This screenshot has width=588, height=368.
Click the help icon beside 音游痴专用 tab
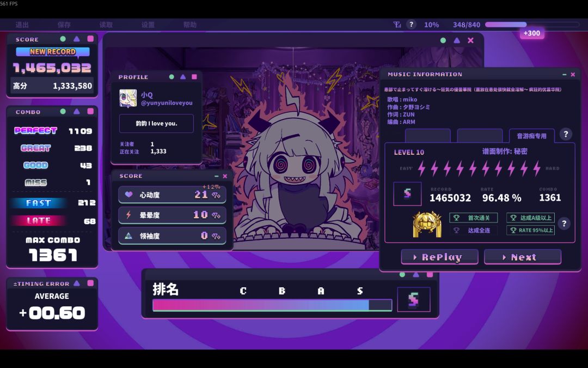566,134
